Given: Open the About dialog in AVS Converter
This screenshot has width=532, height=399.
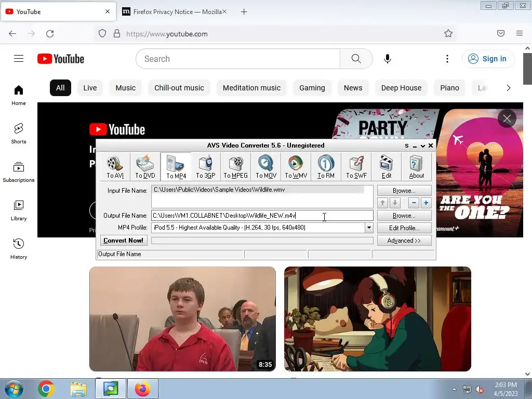Looking at the screenshot, I should pyautogui.click(x=416, y=166).
